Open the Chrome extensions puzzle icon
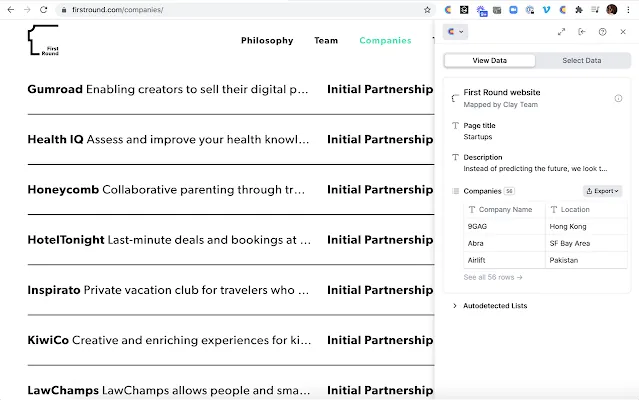 point(579,10)
